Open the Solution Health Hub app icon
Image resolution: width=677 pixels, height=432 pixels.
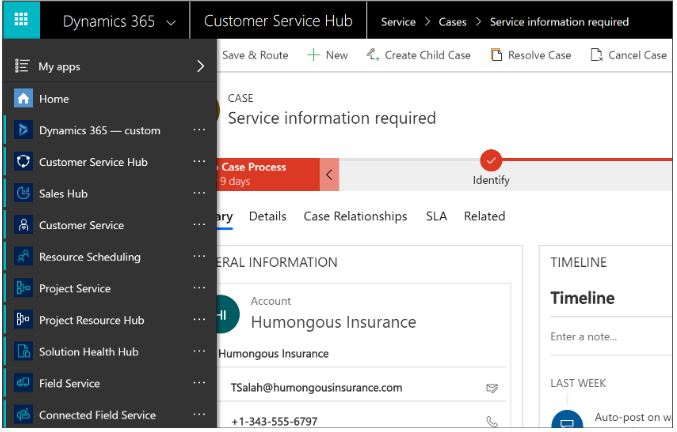click(x=23, y=351)
